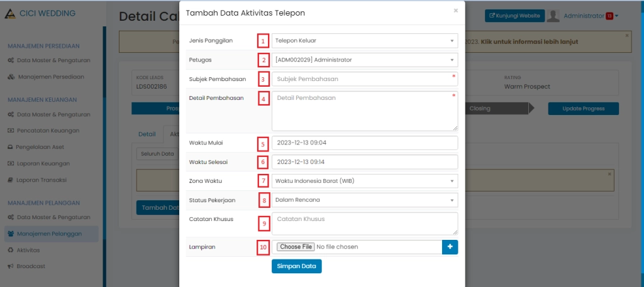Click the Administrator user avatar icon
This screenshot has height=287, width=644.
553,16
